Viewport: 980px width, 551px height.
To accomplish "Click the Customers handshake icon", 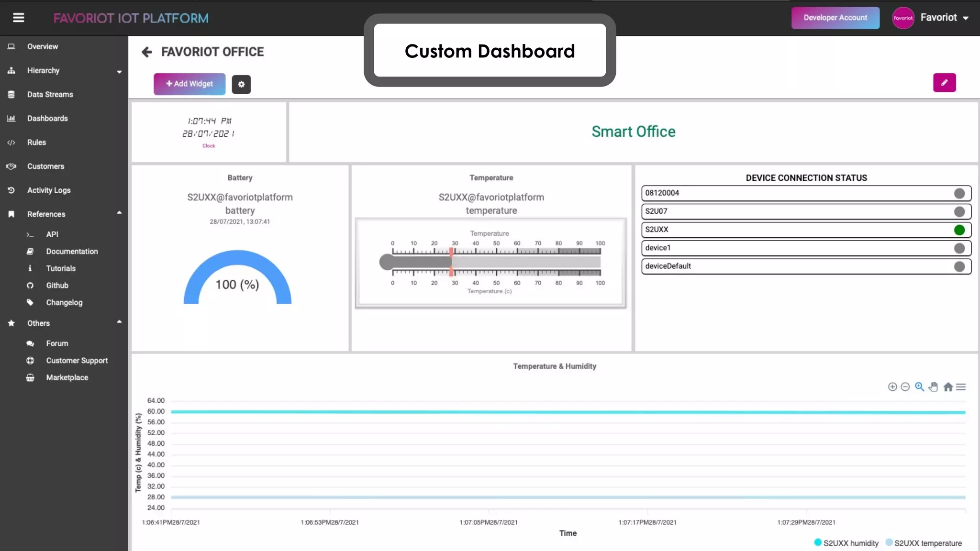I will point(11,166).
